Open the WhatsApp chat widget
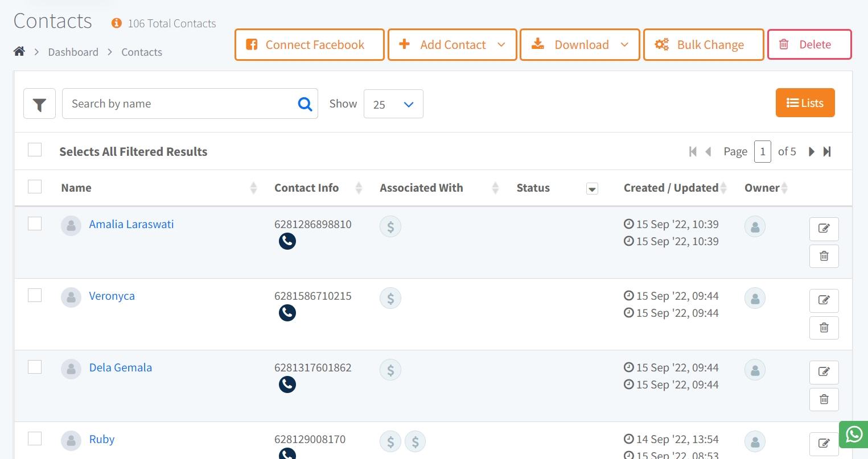Viewport: 868px width, 459px height. coord(854,435)
